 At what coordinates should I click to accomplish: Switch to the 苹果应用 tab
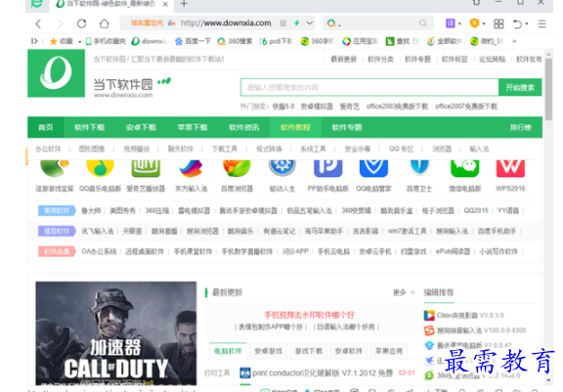(x=389, y=351)
